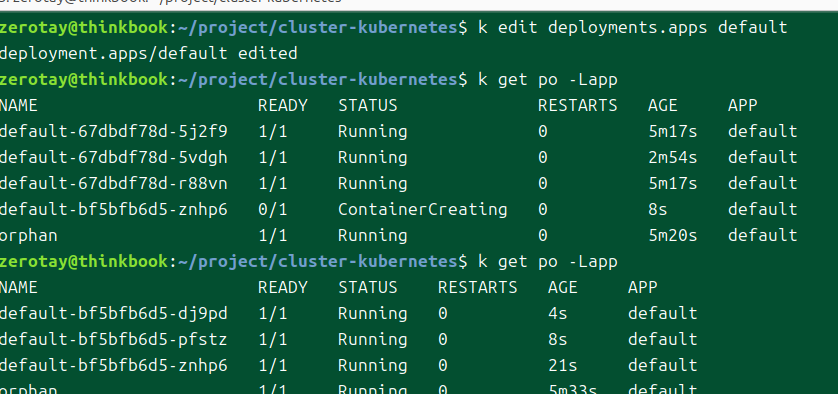Click the APP header in second table
838x394 pixels.
(643, 288)
